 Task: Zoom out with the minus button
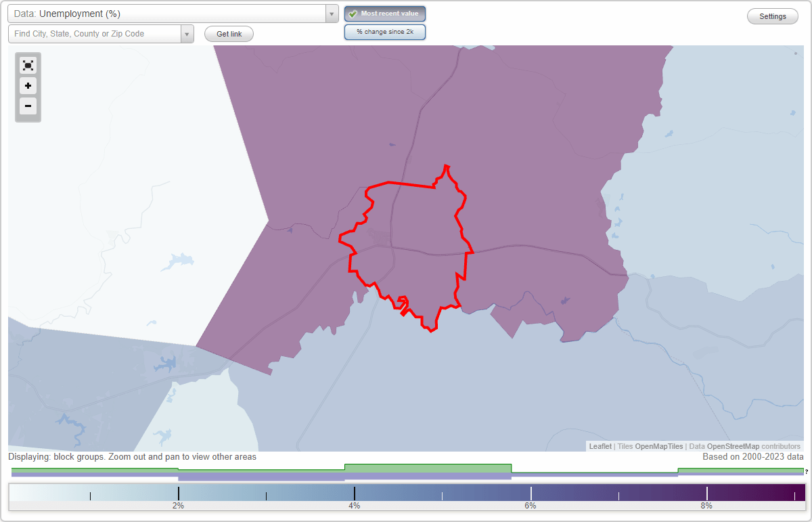click(28, 106)
